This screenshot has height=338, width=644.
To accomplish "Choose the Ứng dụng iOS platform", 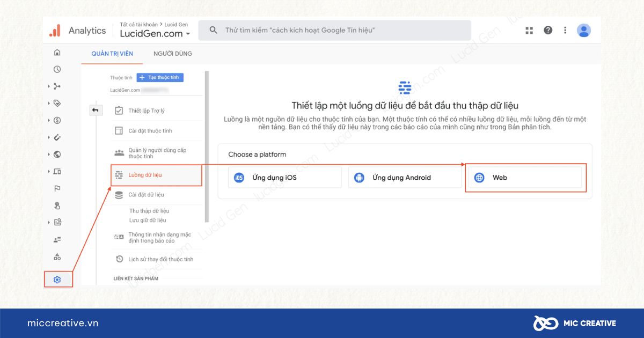I will (x=285, y=178).
